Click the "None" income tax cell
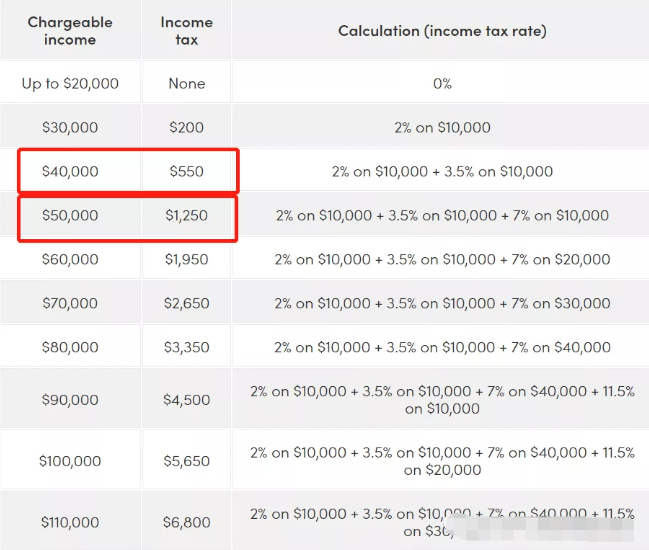Image resolution: width=649 pixels, height=550 pixels. coord(186,83)
